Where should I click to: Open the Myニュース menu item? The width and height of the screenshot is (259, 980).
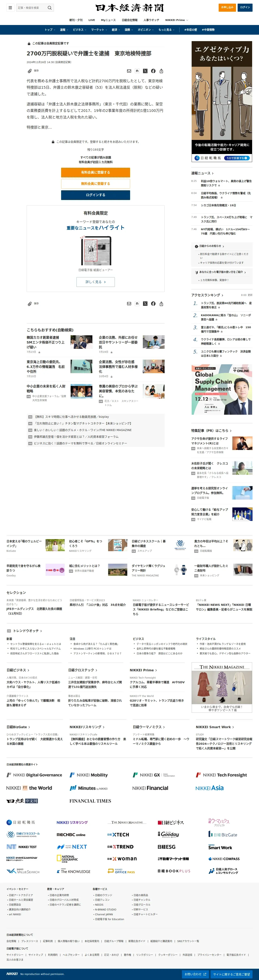108,20
